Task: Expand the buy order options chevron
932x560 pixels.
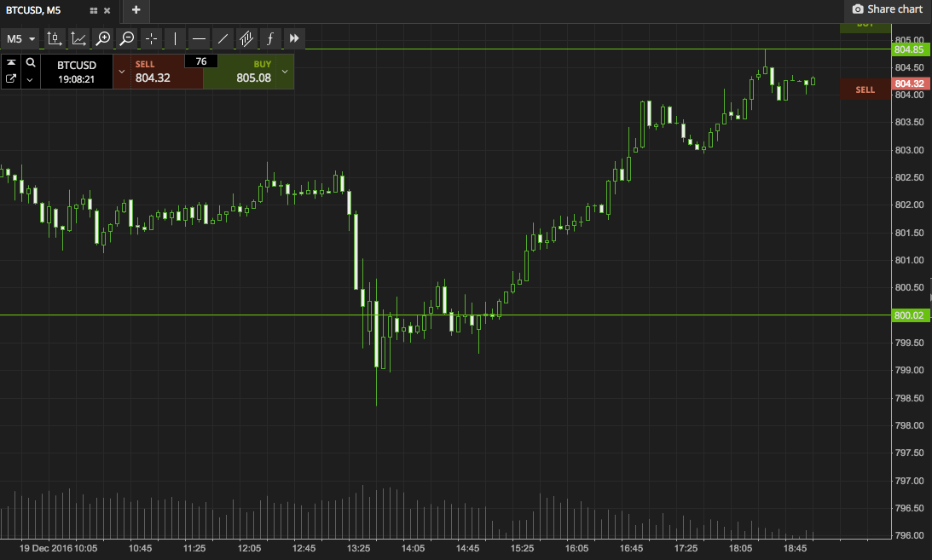Action: (285, 72)
